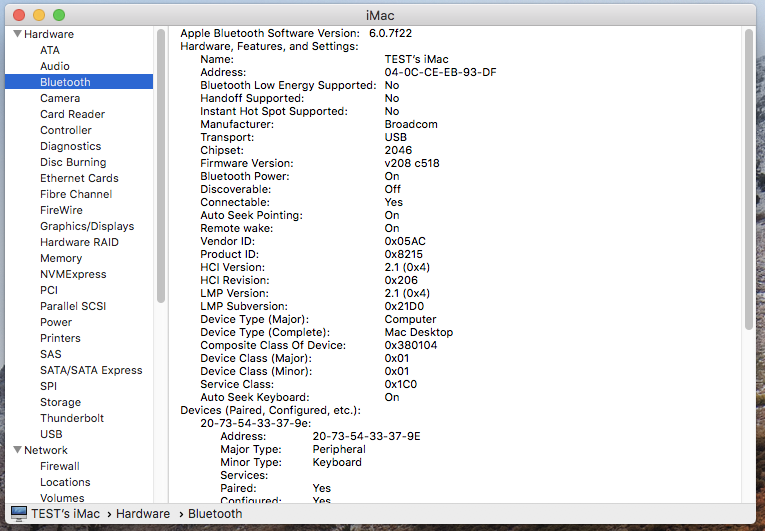The width and height of the screenshot is (765, 531).
Task: Select Firewall under Network
Action: [x=60, y=466]
